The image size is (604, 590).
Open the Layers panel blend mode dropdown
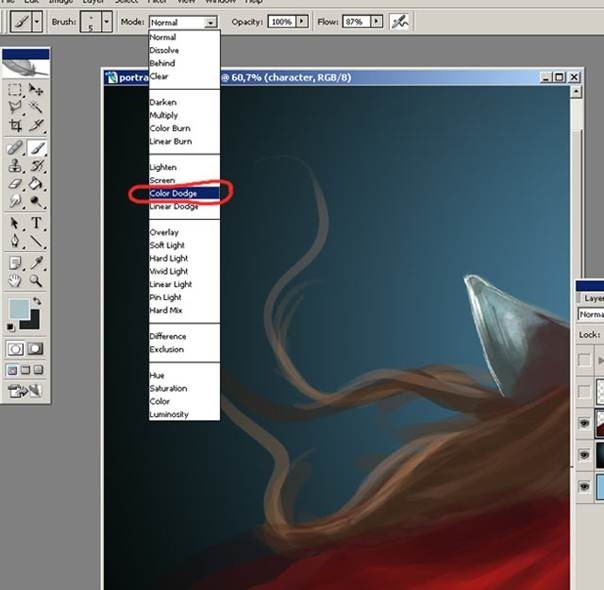591,314
